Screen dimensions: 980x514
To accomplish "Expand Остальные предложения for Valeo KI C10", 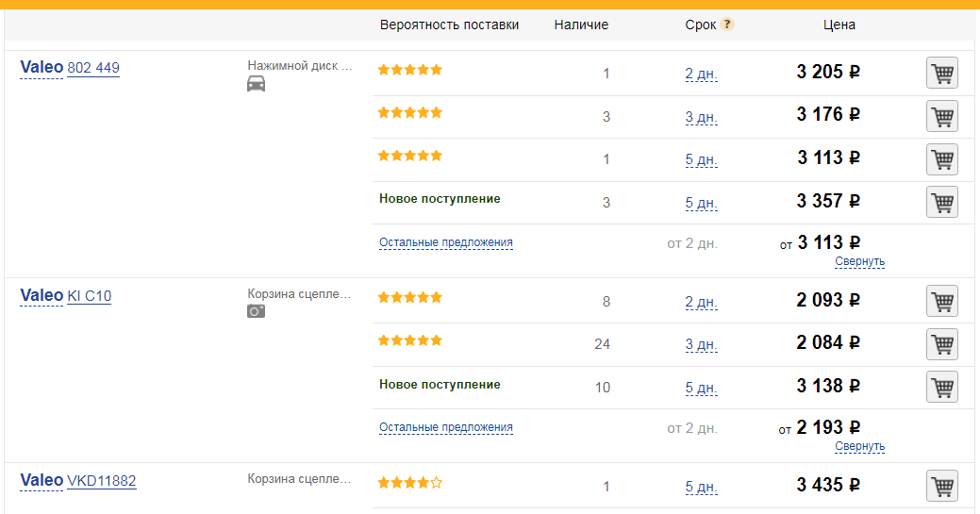I will (446, 427).
